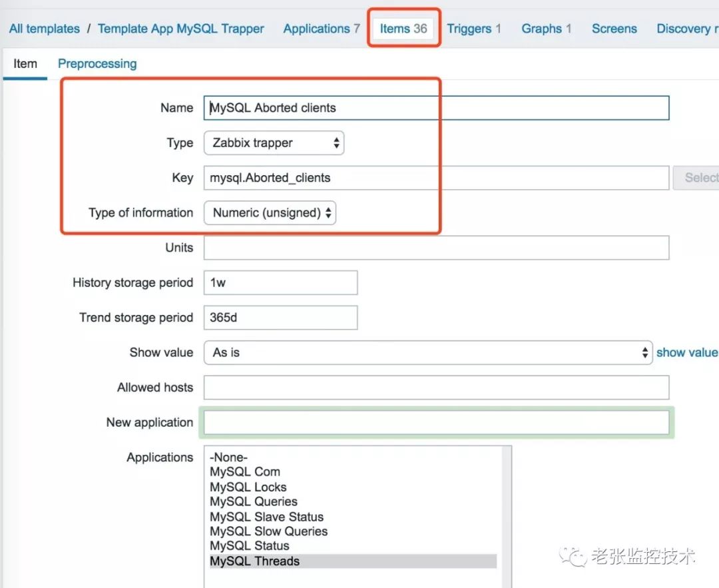
Task: Switch to the Triggers 1 tab
Action: (474, 29)
